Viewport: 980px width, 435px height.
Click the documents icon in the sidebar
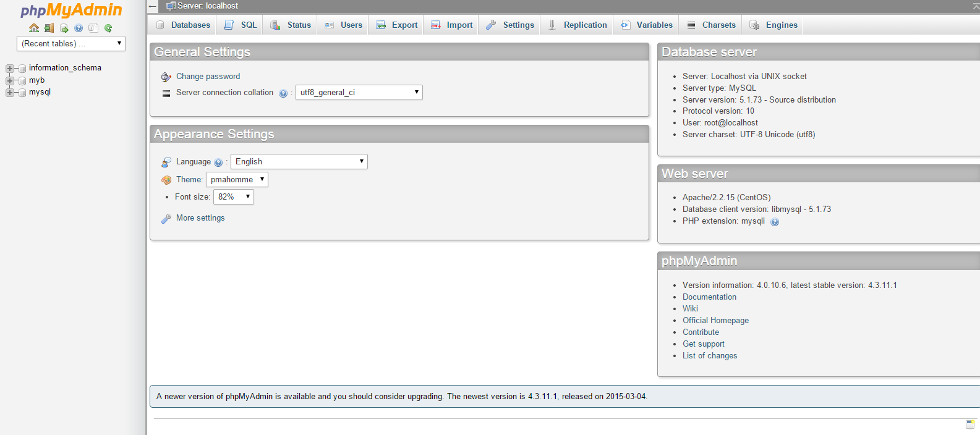tap(93, 28)
